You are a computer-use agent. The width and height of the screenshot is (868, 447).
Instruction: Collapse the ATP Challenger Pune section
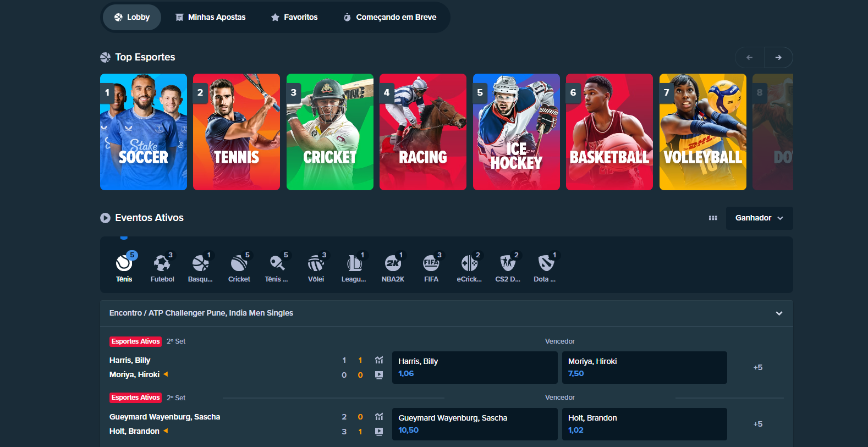tap(779, 313)
